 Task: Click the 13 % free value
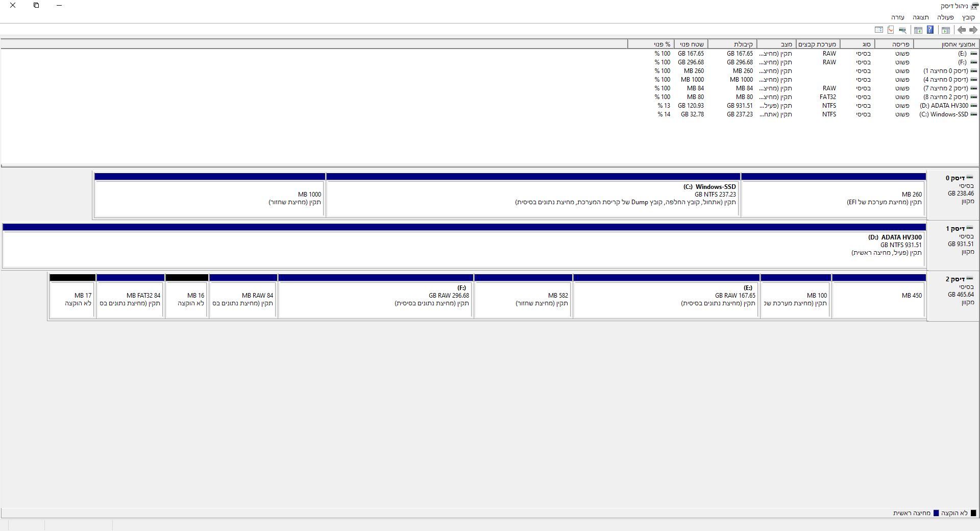coord(664,106)
